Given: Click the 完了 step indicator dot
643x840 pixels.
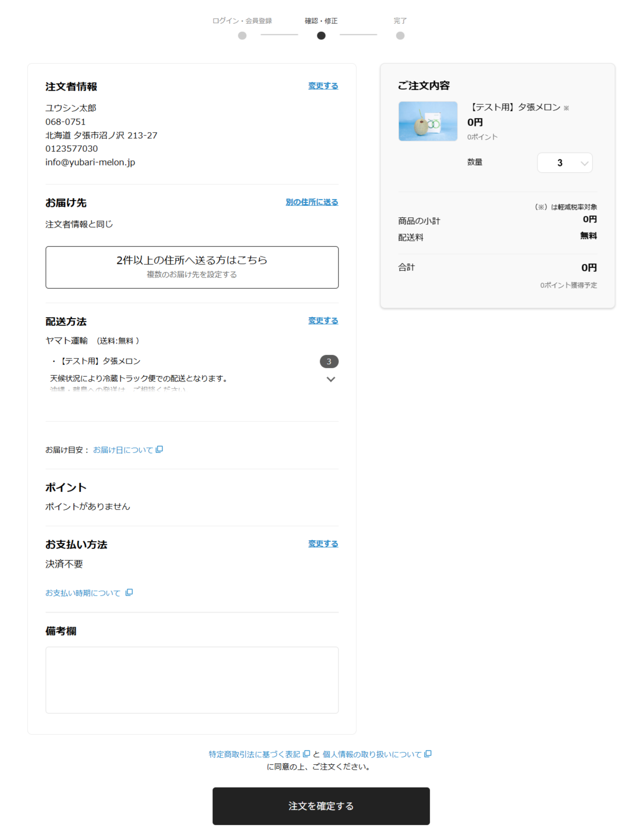Looking at the screenshot, I should [x=400, y=36].
